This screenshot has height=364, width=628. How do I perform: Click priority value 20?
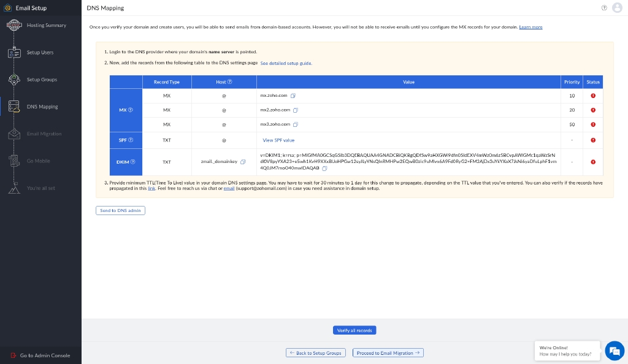[572, 110]
